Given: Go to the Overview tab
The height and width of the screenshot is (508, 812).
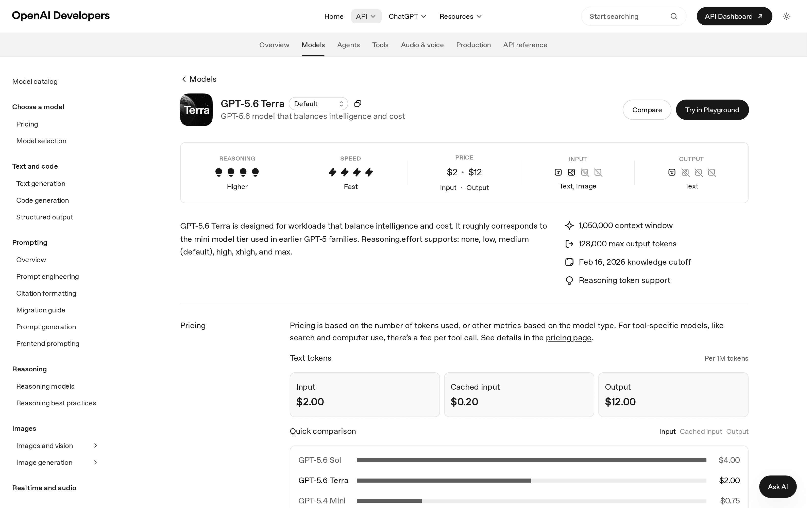Looking at the screenshot, I should tap(274, 45).
